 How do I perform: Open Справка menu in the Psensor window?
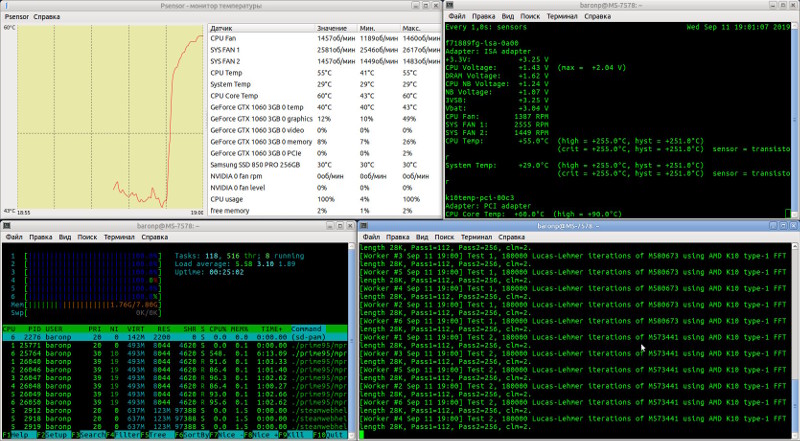(x=46, y=17)
